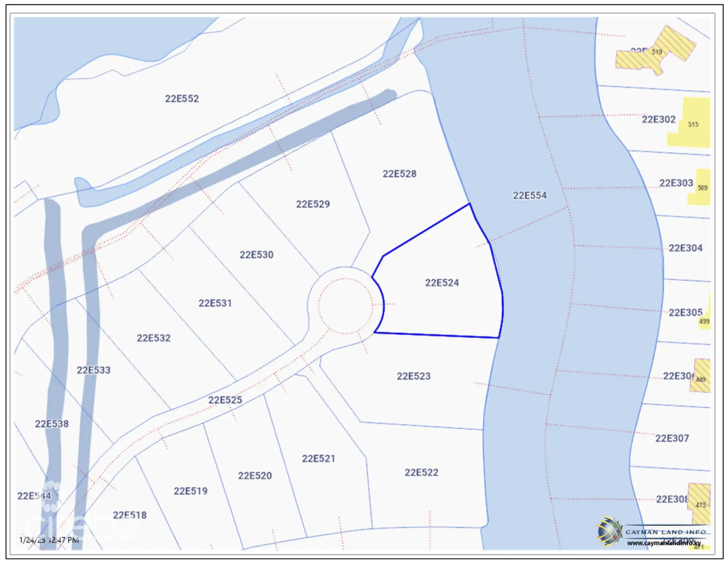This screenshot has height=563, width=728.
Task: Select parcel 22E522
Action: pos(421,473)
